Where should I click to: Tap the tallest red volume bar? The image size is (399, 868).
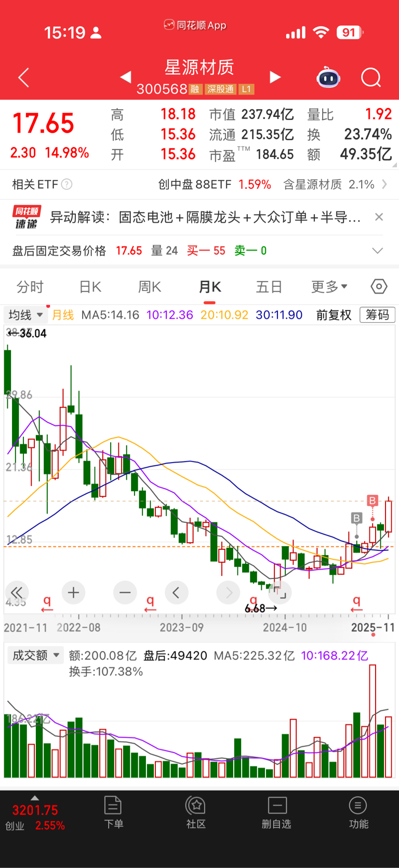tap(373, 720)
